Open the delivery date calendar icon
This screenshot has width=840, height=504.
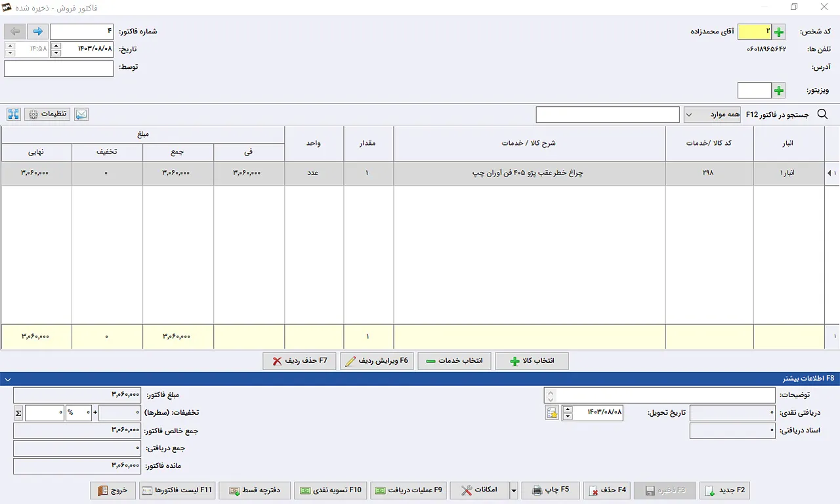pos(552,413)
